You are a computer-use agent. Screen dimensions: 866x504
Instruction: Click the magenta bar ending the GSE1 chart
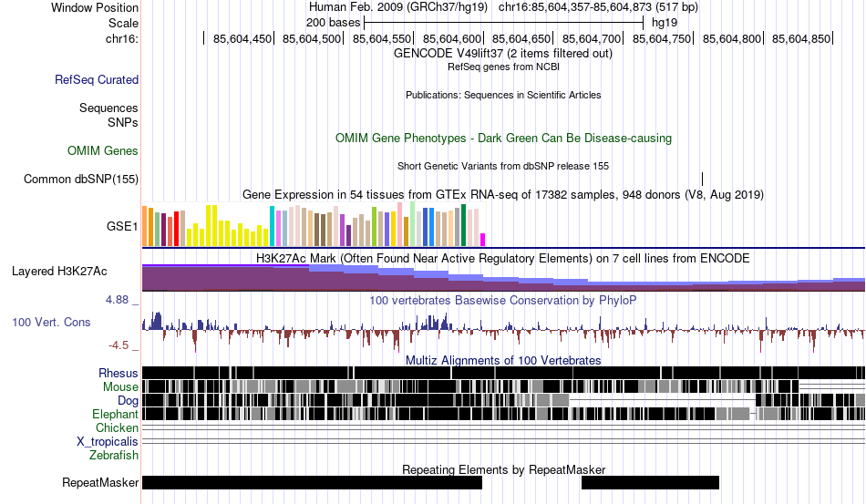[483, 240]
